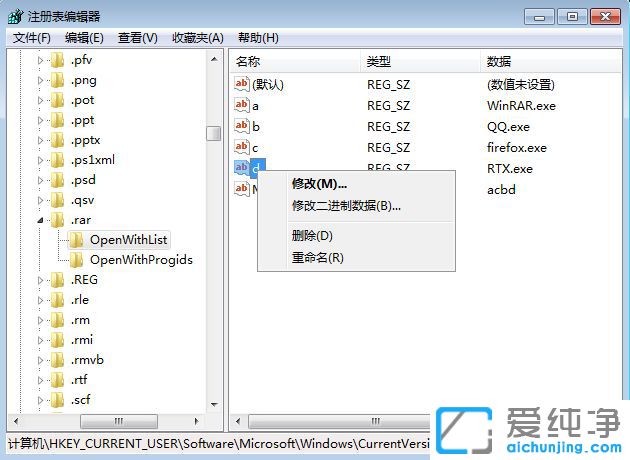Click the tree pane horizontal scroll right arrow
Screen dimensions: 630x460
pyautogui.click(x=196, y=421)
